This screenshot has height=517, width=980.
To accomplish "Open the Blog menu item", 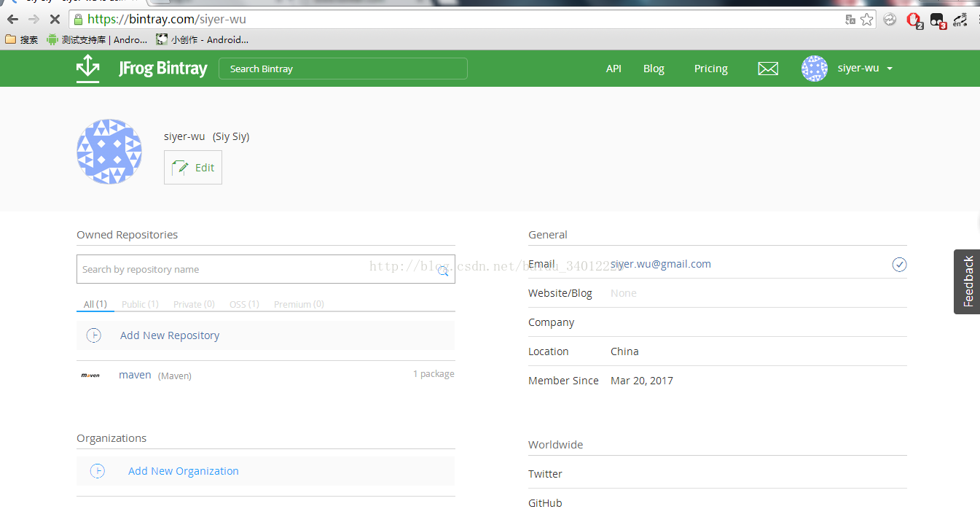I will point(654,69).
